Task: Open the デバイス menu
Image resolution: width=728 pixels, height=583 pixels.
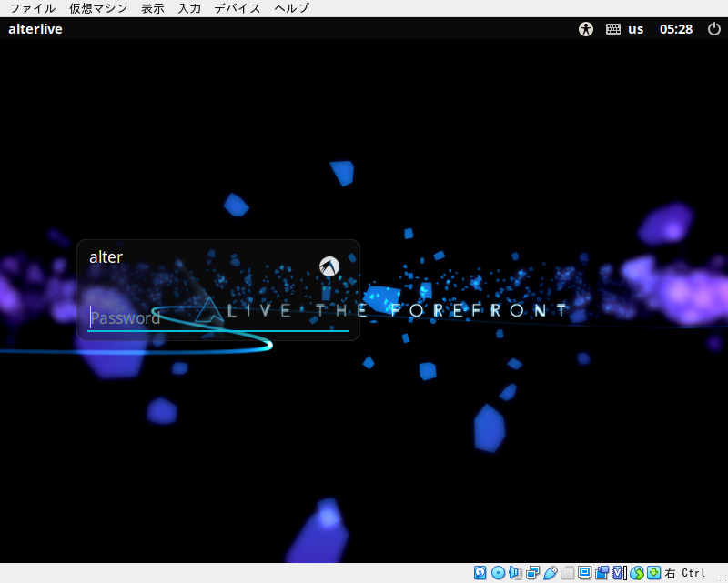Action: (x=237, y=8)
